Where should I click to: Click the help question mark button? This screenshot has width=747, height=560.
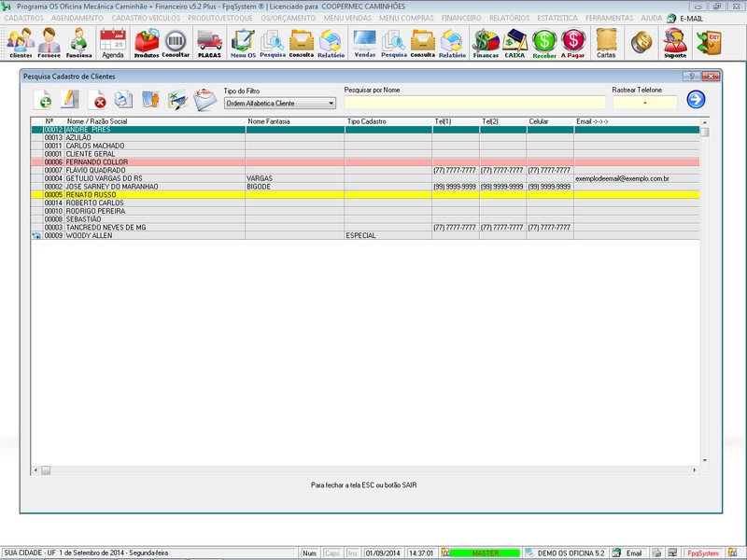pyautogui.click(x=691, y=77)
